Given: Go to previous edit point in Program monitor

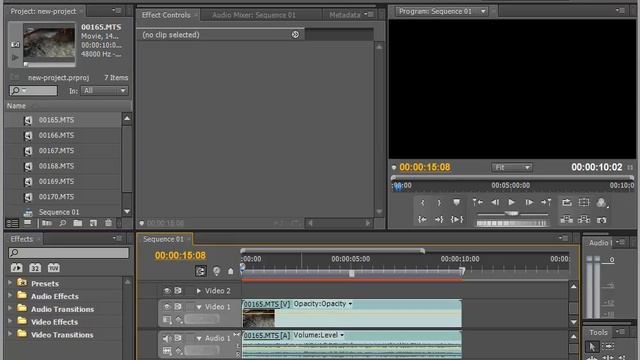Looking at the screenshot, I should click(478, 202).
